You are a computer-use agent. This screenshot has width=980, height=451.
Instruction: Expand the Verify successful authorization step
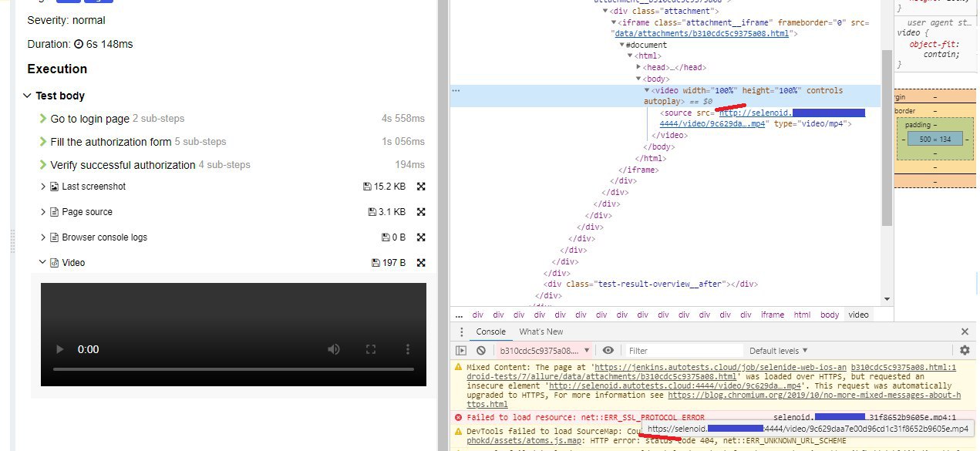click(x=43, y=165)
